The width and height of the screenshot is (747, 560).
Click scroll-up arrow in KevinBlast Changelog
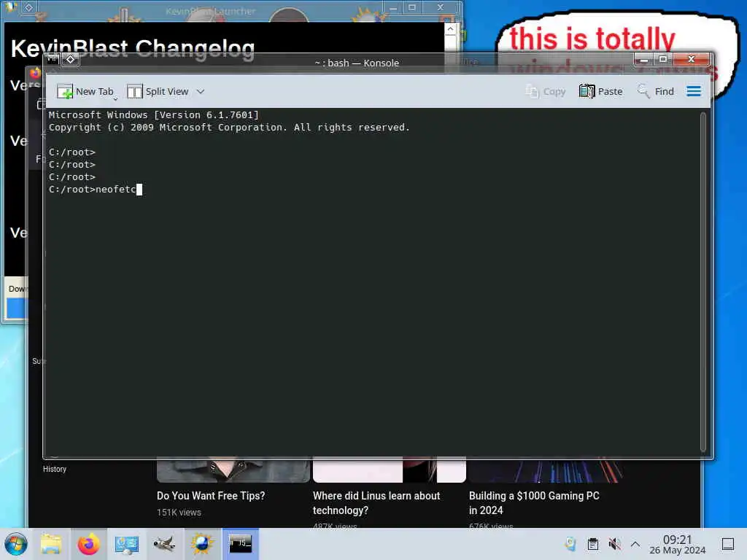(450, 29)
